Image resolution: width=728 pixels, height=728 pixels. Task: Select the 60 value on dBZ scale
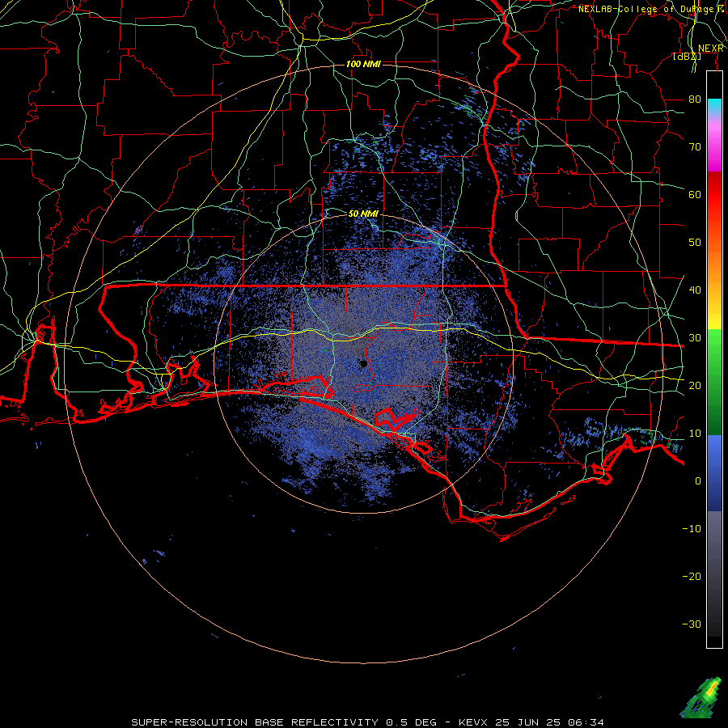tap(695, 194)
